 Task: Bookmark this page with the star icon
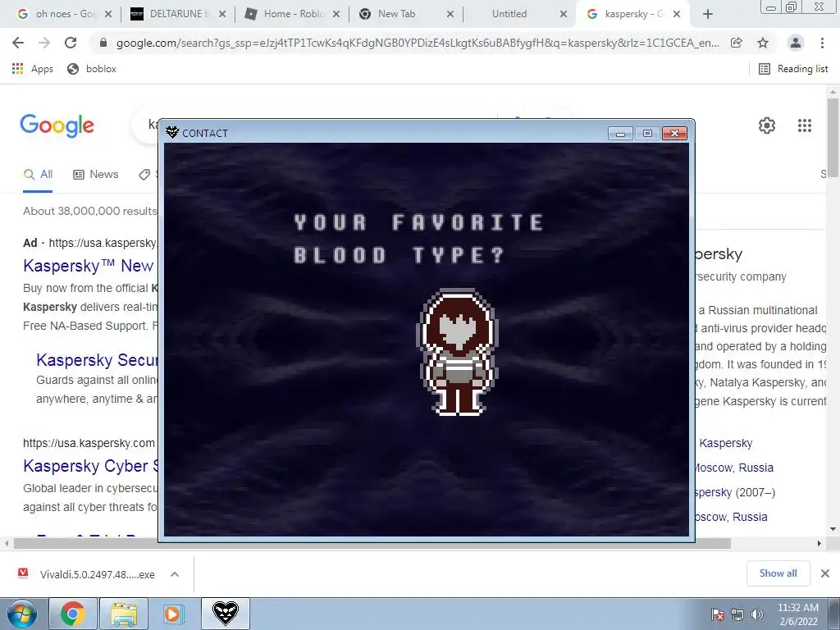tap(763, 43)
